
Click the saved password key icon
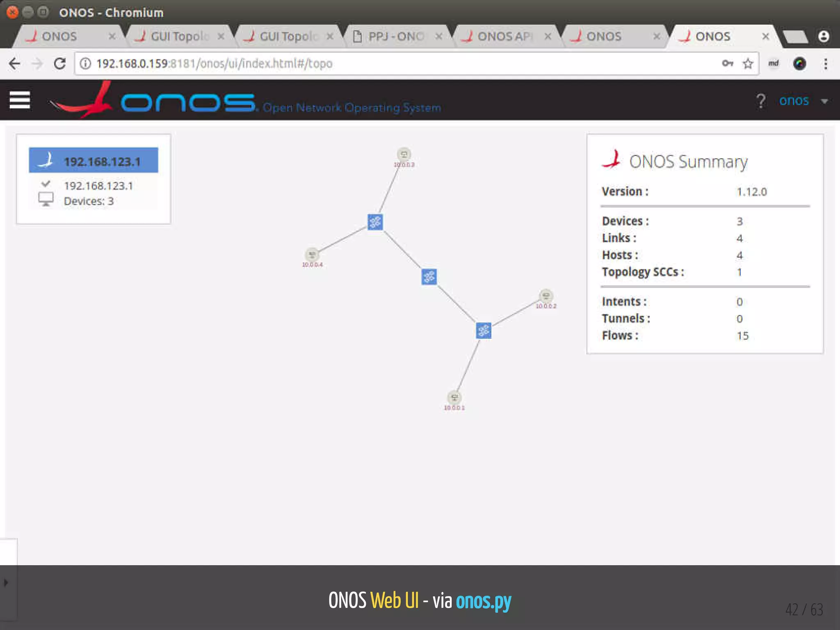point(727,63)
